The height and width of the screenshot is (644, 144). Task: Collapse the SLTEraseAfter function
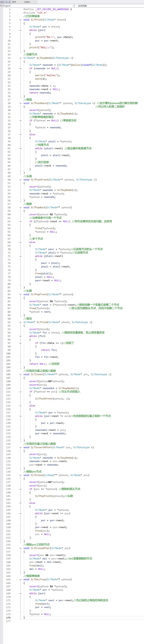point(21,548)
